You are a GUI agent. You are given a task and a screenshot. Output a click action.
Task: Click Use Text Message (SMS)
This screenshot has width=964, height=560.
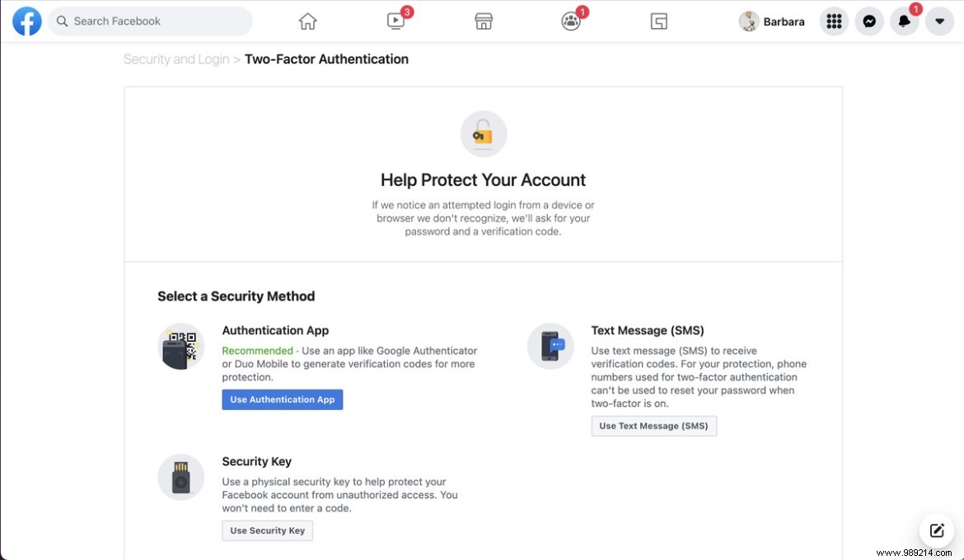click(x=653, y=426)
